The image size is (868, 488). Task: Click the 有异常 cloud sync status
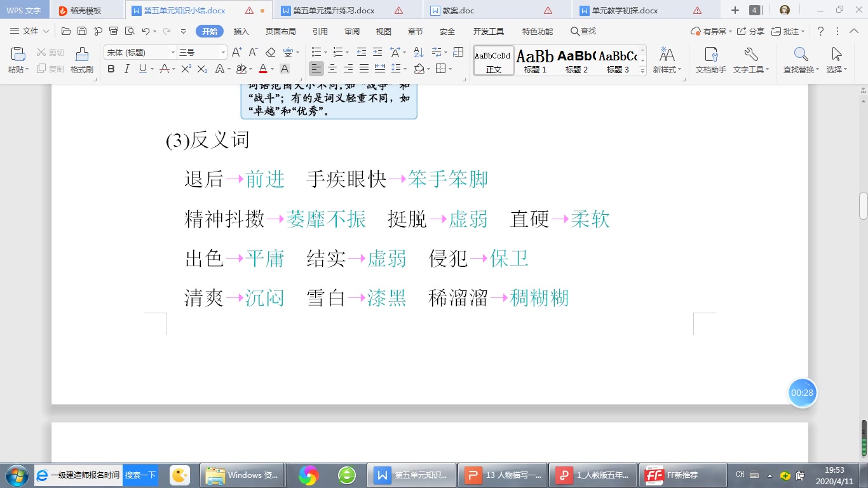pyautogui.click(x=711, y=31)
